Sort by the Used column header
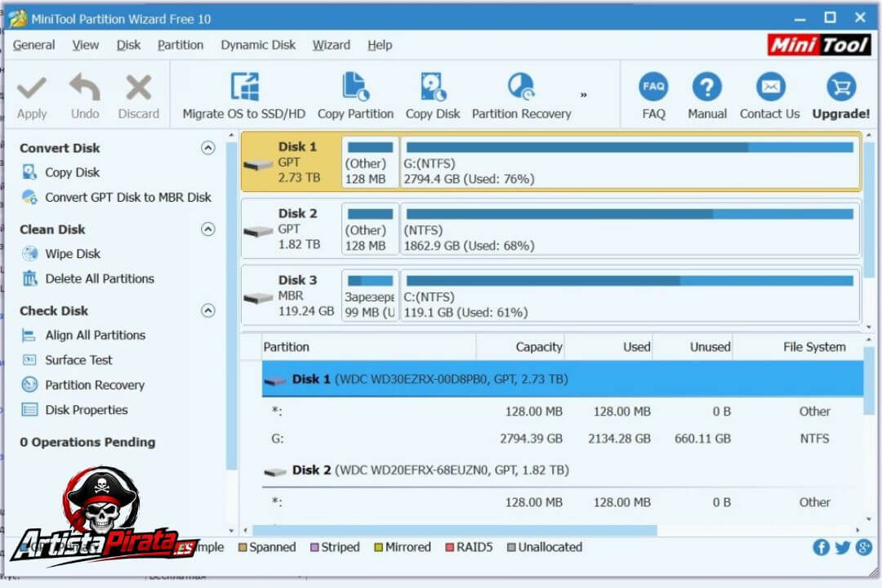The width and height of the screenshot is (882, 588). [x=608, y=346]
